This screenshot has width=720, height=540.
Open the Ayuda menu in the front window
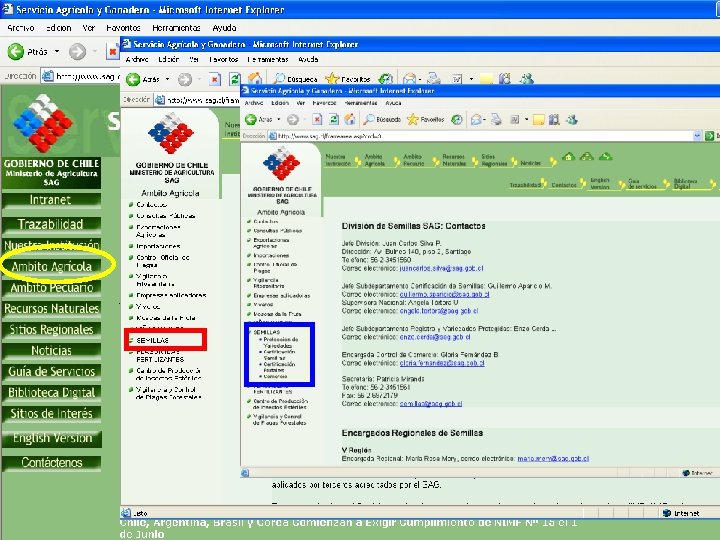pyautogui.click(x=393, y=103)
